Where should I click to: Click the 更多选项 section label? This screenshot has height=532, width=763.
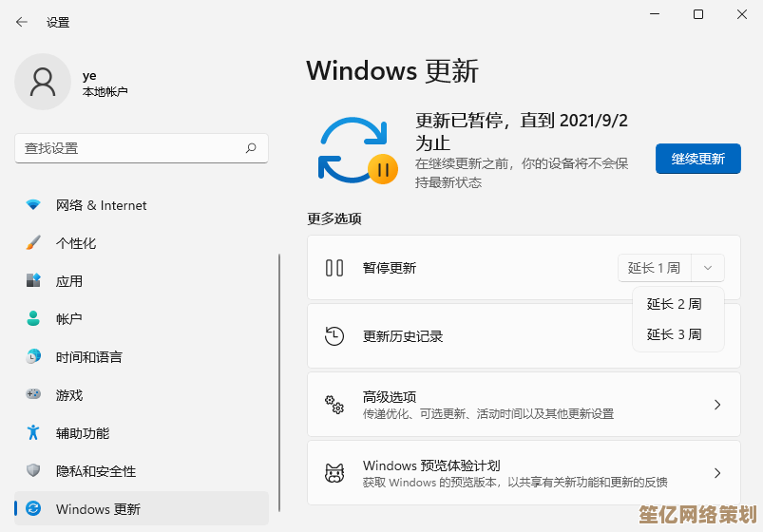334,218
